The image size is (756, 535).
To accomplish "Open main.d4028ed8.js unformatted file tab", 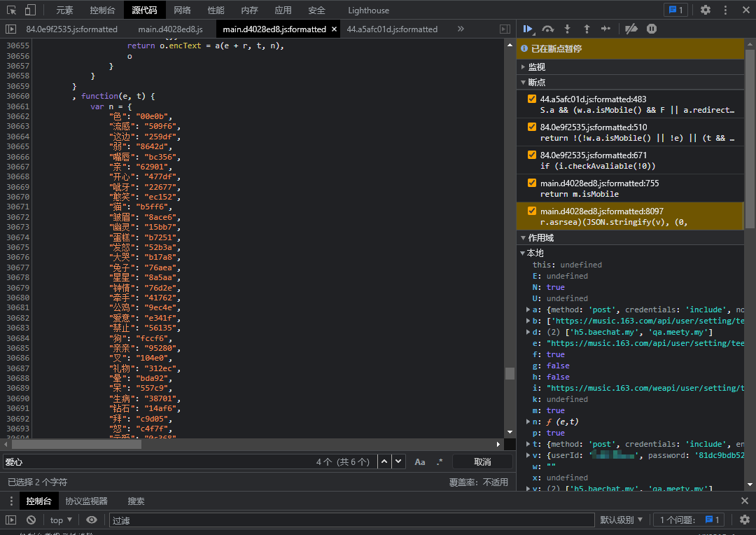I will [170, 29].
